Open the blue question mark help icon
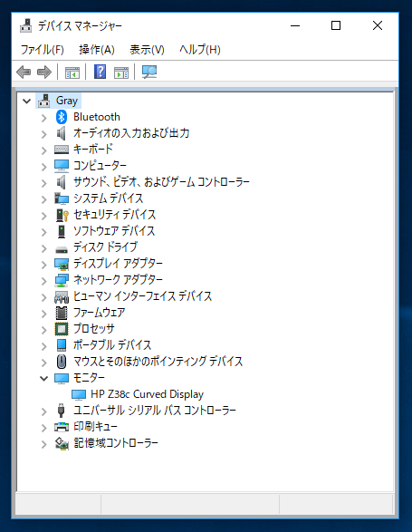412x532 pixels. tap(100, 72)
